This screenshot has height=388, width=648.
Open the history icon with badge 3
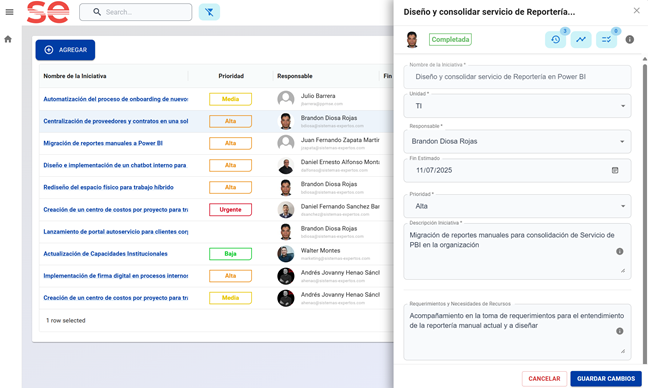coord(555,40)
